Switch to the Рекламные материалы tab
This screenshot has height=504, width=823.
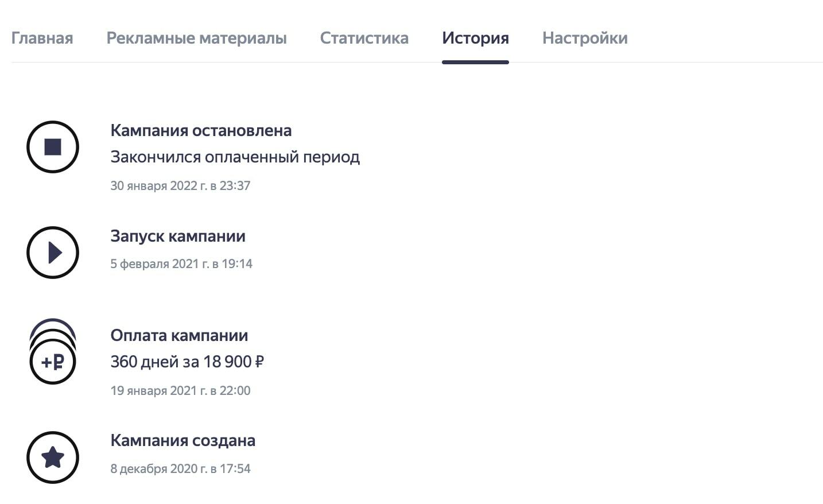[197, 38]
